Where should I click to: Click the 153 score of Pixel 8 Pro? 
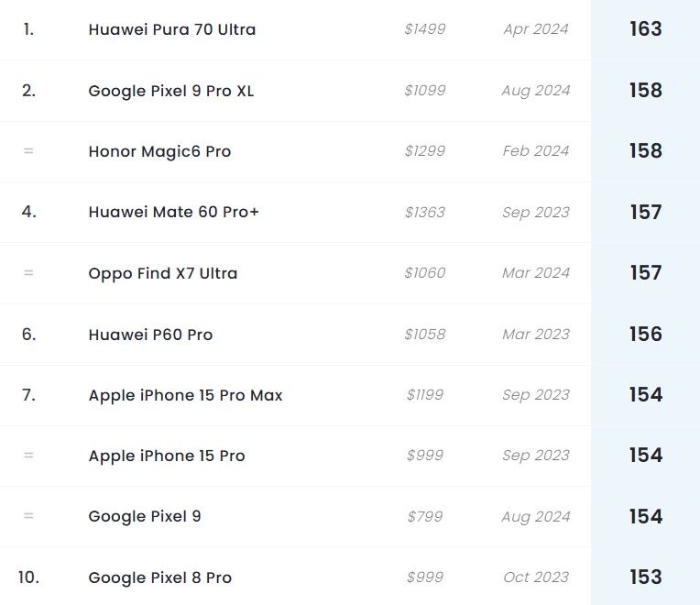point(646,577)
